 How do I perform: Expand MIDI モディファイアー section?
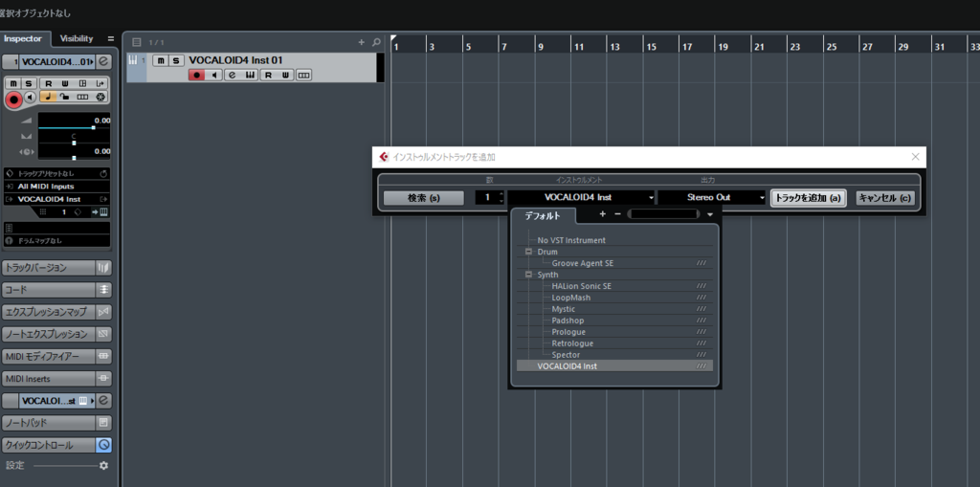click(x=56, y=356)
